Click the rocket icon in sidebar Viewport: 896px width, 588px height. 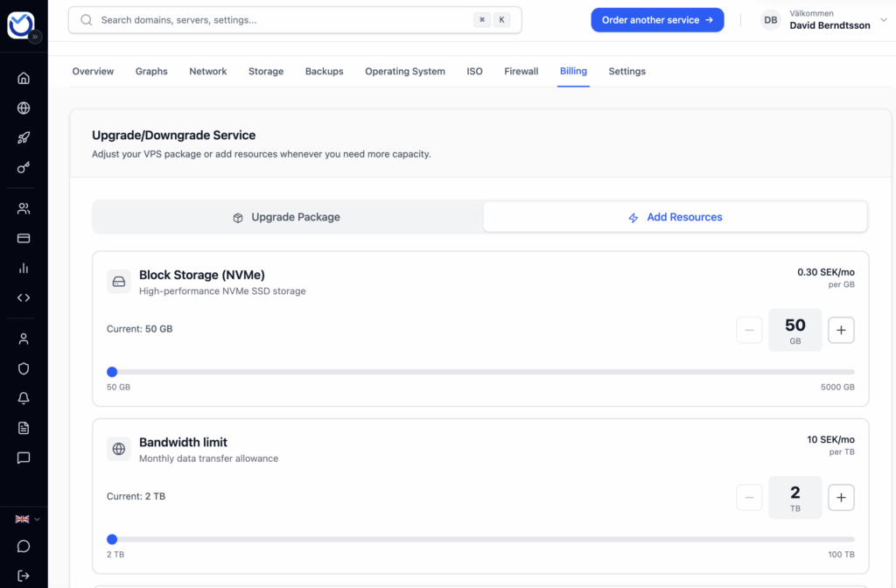[x=24, y=138]
